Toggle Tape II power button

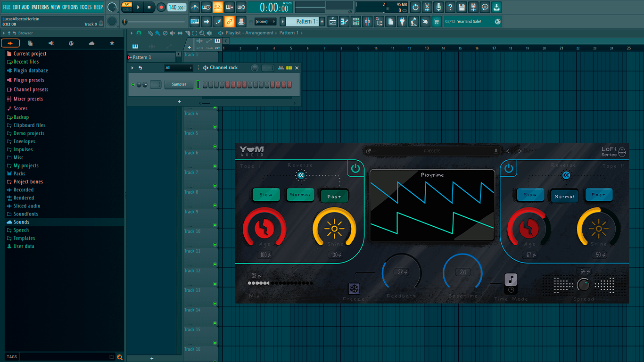pyautogui.click(x=509, y=168)
